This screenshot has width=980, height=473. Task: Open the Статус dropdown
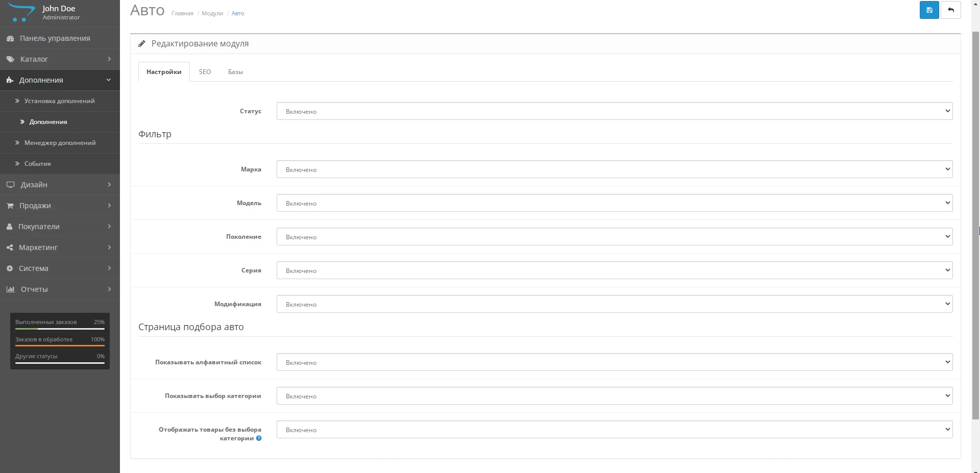[x=615, y=111]
